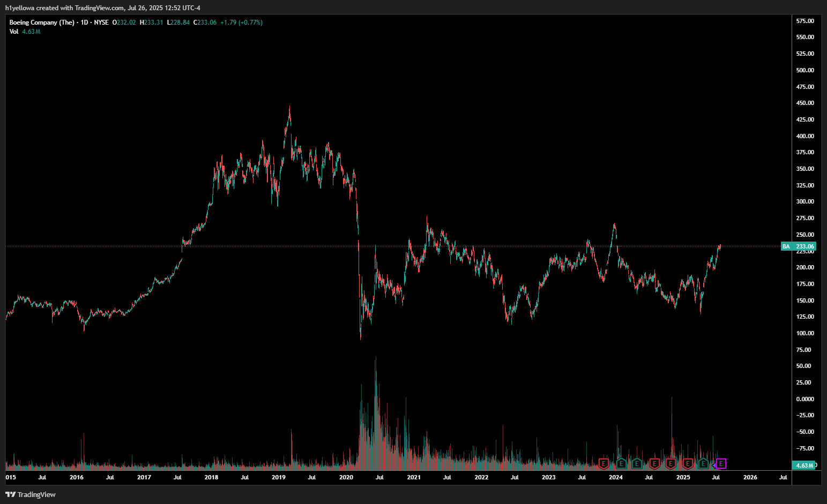
Task: Select the open value O232.02
Action: click(x=124, y=22)
